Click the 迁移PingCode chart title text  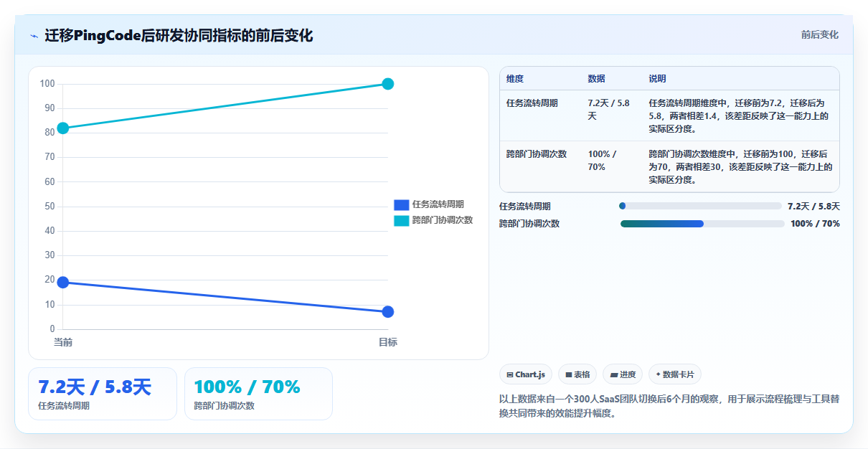click(179, 36)
